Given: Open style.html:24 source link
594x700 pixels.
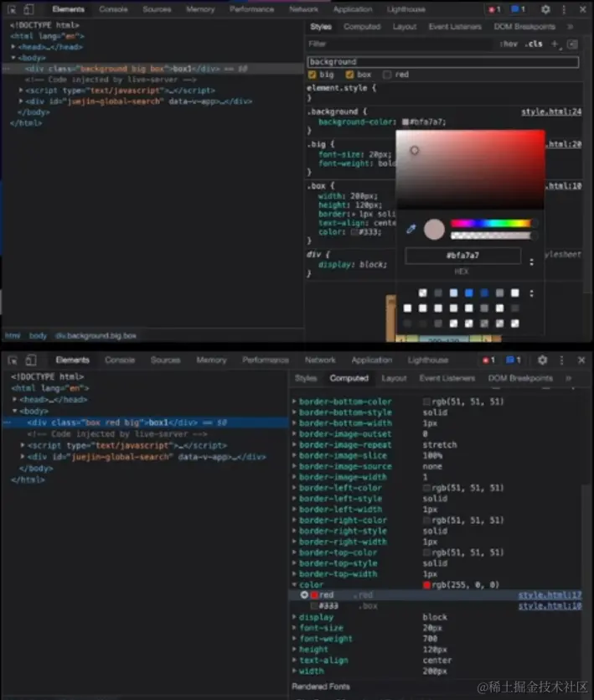Looking at the screenshot, I should pyautogui.click(x=551, y=111).
